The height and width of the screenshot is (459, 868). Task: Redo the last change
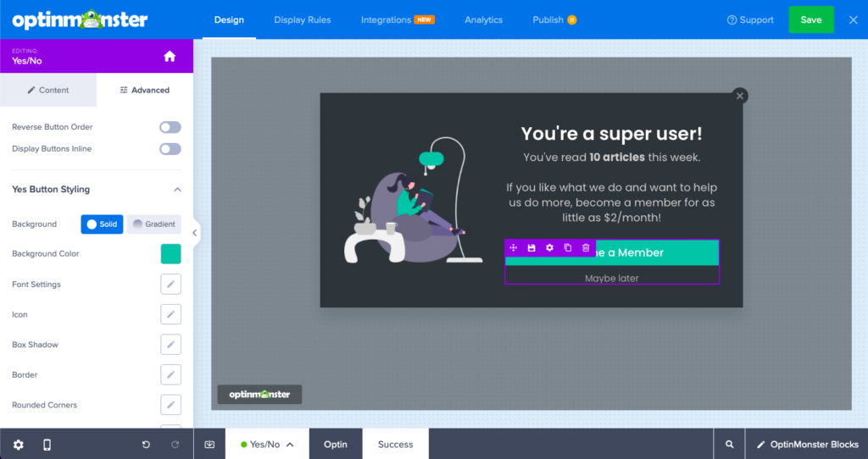pyautogui.click(x=175, y=445)
